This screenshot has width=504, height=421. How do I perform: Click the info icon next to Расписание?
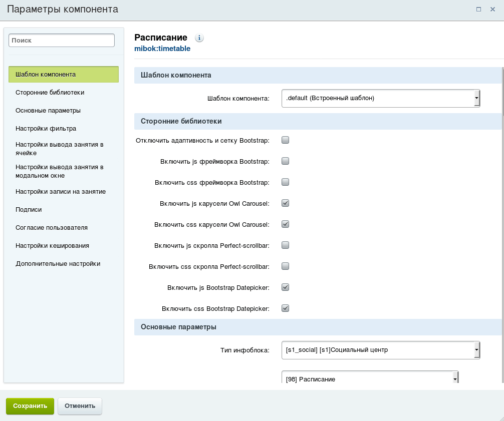click(x=199, y=38)
